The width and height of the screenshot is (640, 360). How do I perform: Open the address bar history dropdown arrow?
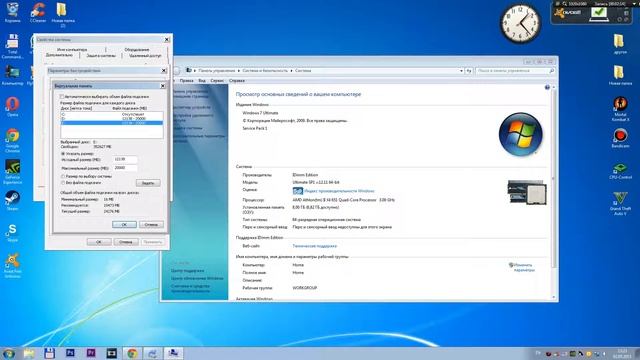[x=461, y=71]
